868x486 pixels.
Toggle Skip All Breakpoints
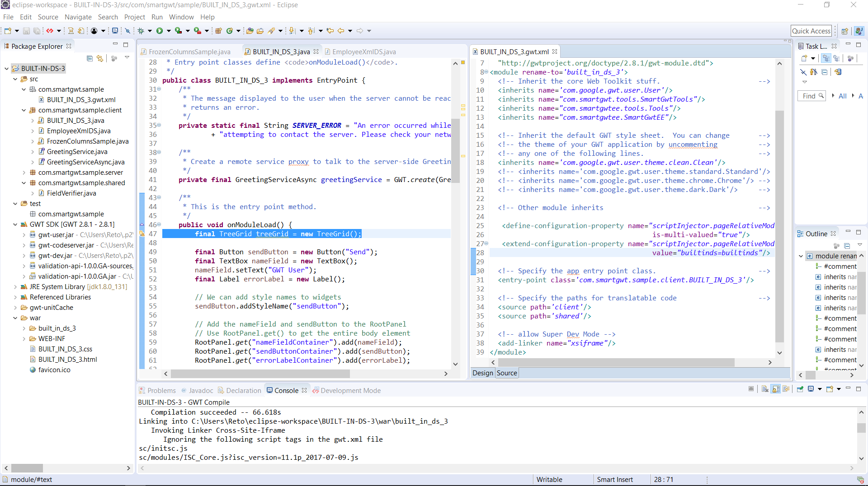[127, 31]
